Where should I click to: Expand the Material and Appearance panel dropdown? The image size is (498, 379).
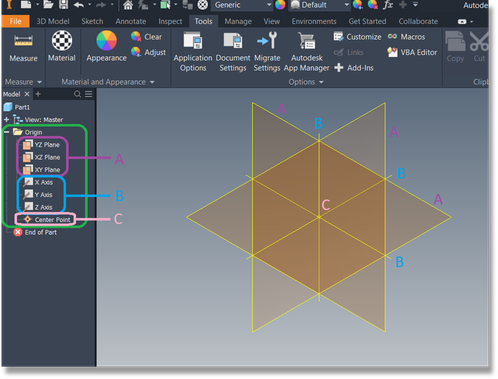click(152, 82)
